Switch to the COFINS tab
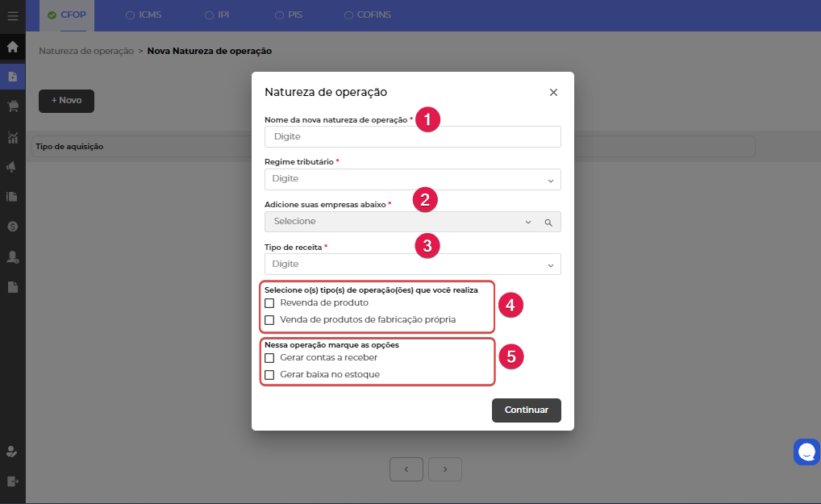The image size is (821, 504). (370, 15)
